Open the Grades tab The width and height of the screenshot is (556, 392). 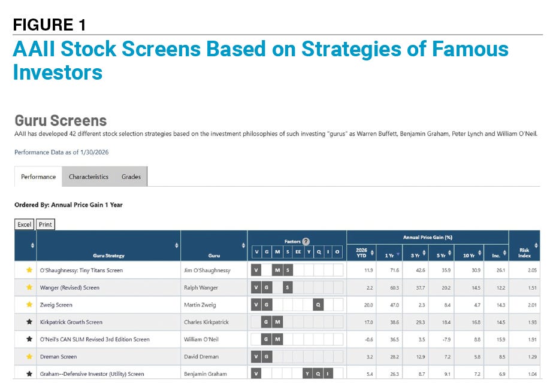pos(133,177)
